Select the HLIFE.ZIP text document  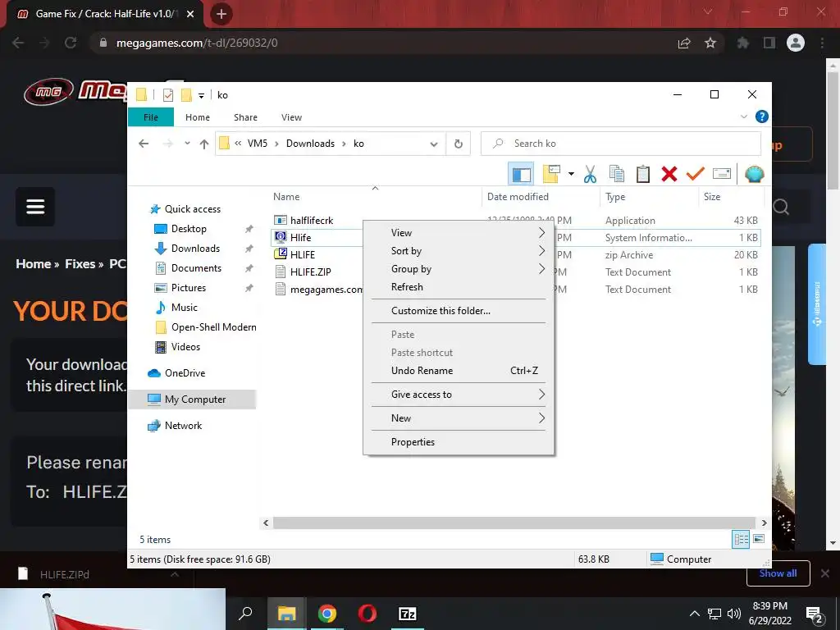tap(311, 272)
